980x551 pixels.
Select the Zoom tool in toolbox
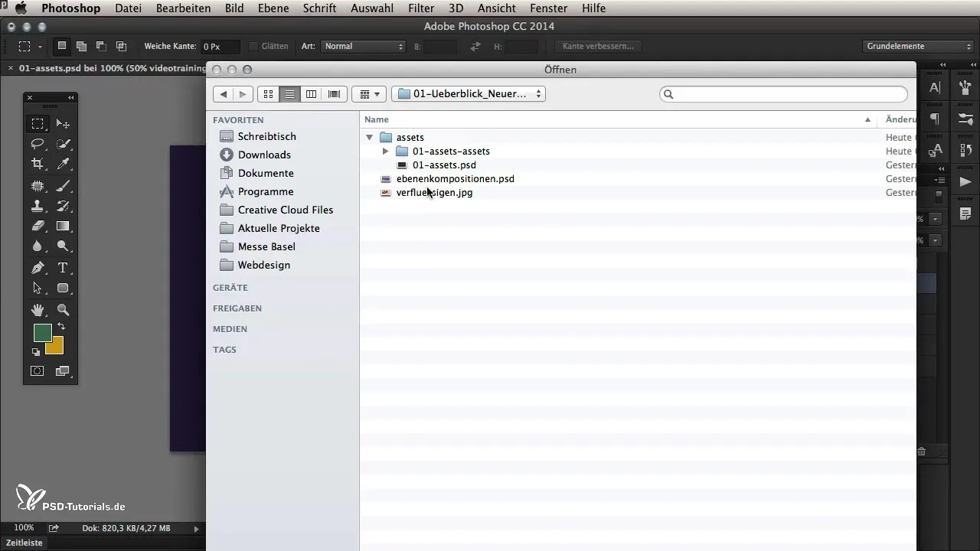[x=63, y=310]
